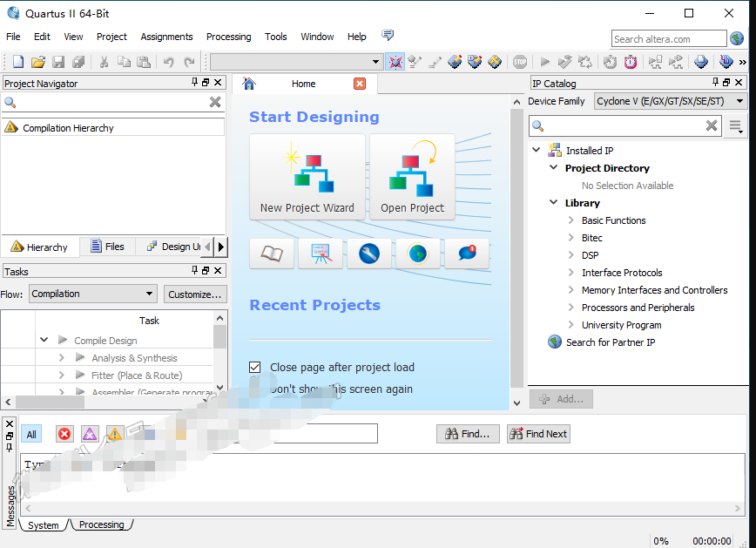Open the Tools menu
The width and height of the screenshot is (756, 548).
tap(276, 37)
